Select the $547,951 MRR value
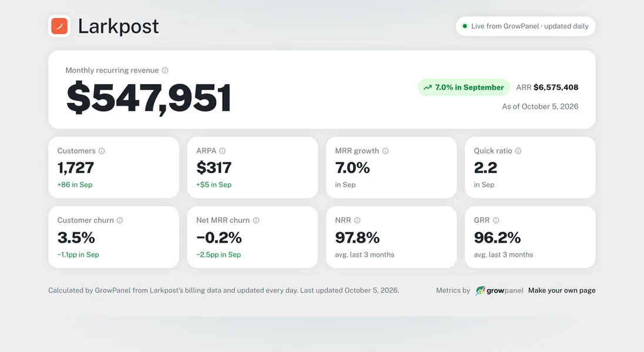The image size is (644, 352). (149, 98)
